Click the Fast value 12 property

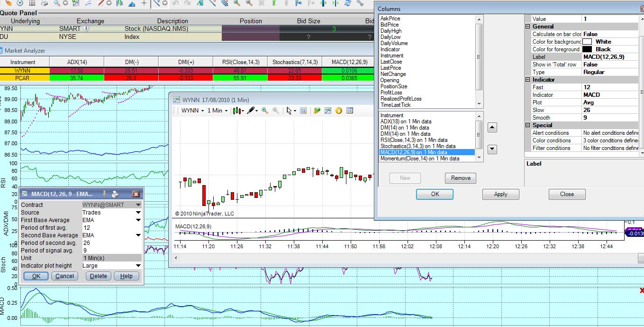[x=610, y=87]
